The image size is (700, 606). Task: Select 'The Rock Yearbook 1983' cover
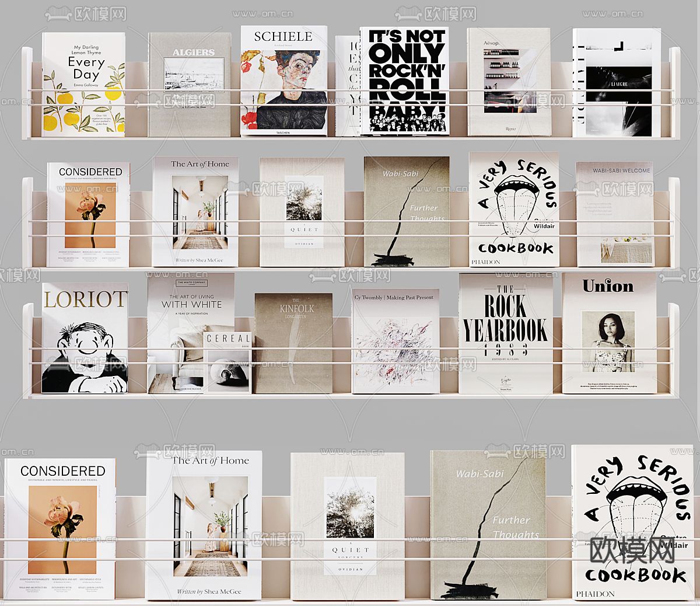[x=505, y=334]
